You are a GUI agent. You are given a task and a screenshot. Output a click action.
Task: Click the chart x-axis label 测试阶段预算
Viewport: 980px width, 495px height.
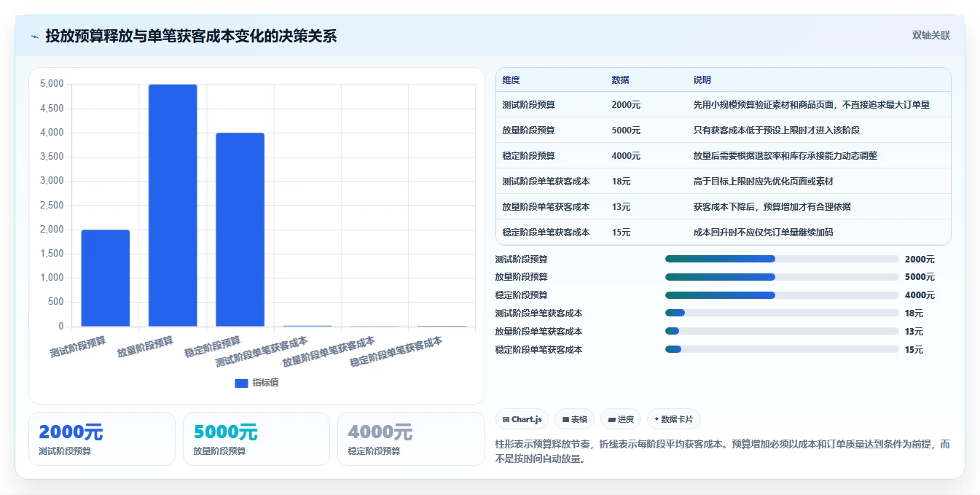pyautogui.click(x=78, y=346)
